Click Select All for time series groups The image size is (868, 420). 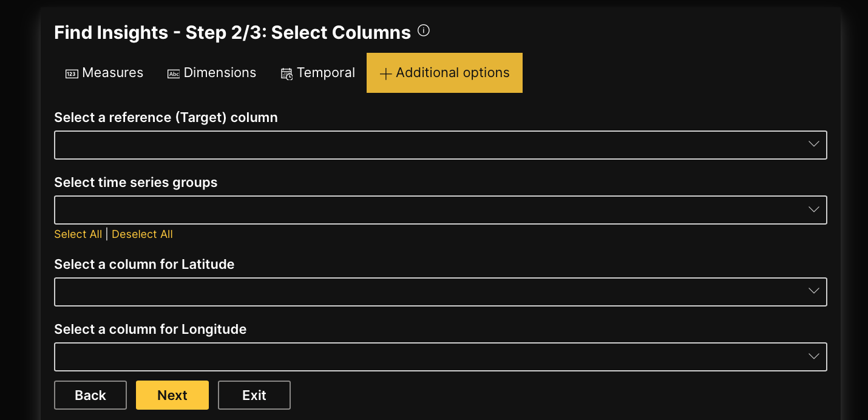(x=78, y=234)
